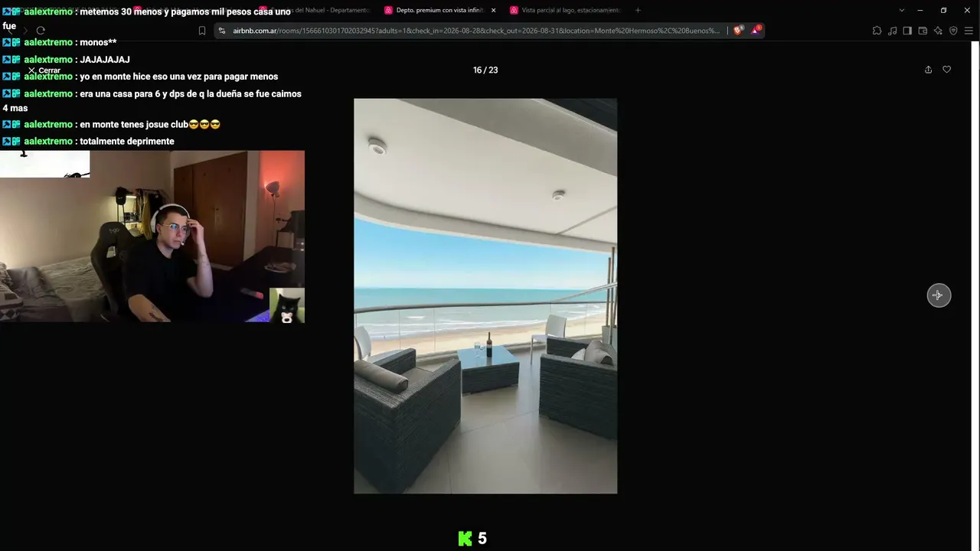Viewport: 980px width, 551px height.
Task: Click the cat picture overlay
Action: (x=287, y=305)
